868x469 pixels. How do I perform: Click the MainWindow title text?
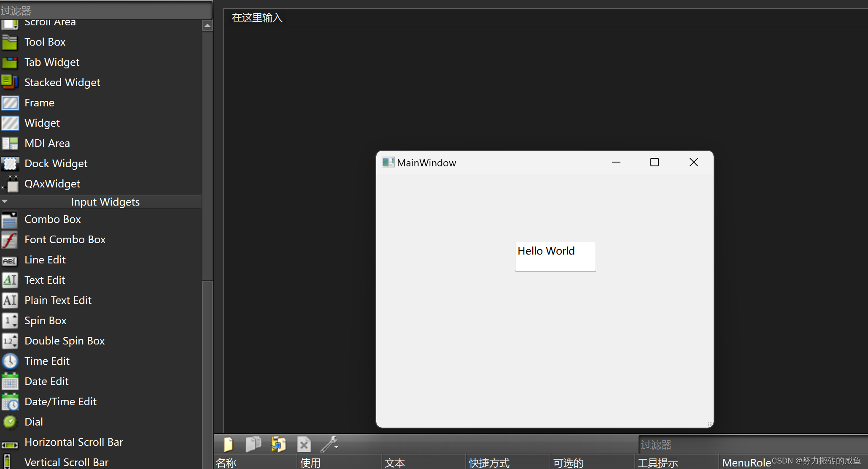pos(426,163)
